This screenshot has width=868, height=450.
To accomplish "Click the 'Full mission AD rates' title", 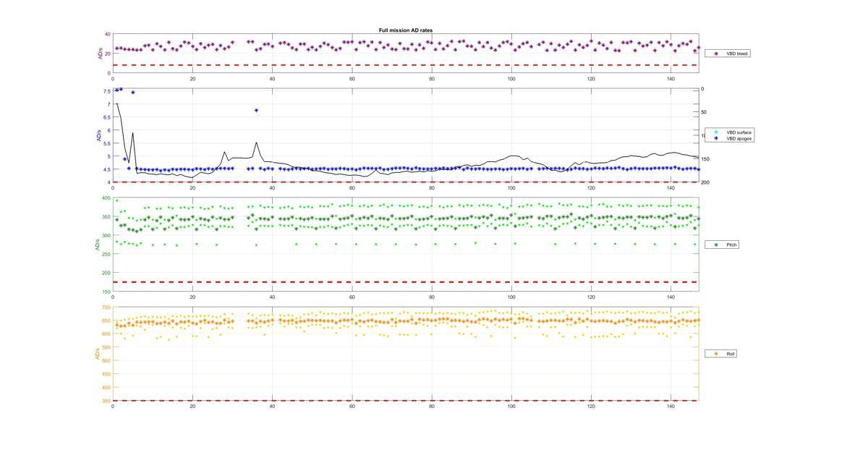I will (x=406, y=30).
